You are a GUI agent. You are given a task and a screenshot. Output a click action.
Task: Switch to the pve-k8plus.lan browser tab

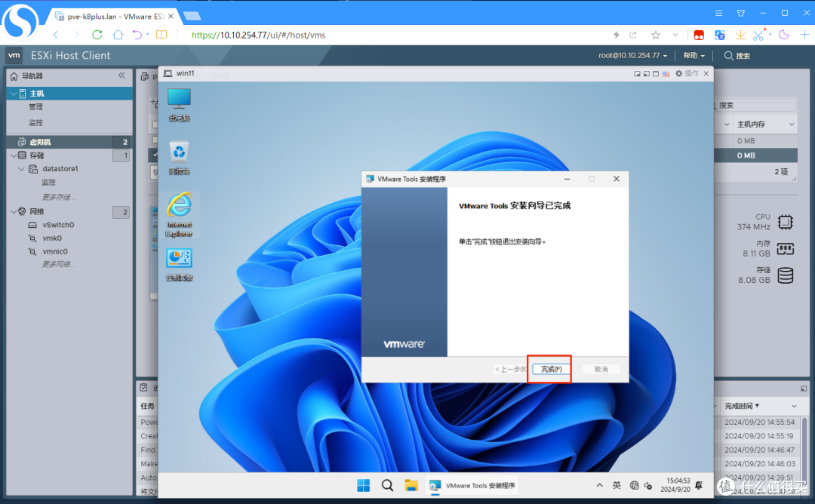[115, 16]
